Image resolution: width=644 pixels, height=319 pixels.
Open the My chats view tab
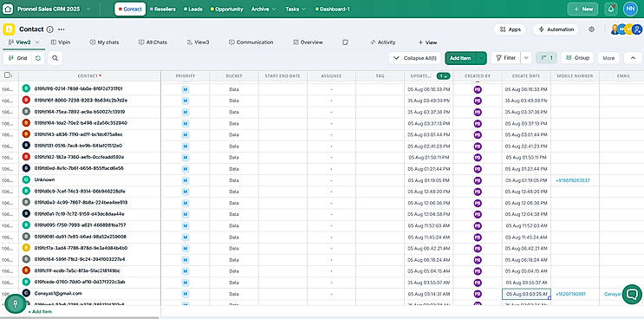coord(104,42)
